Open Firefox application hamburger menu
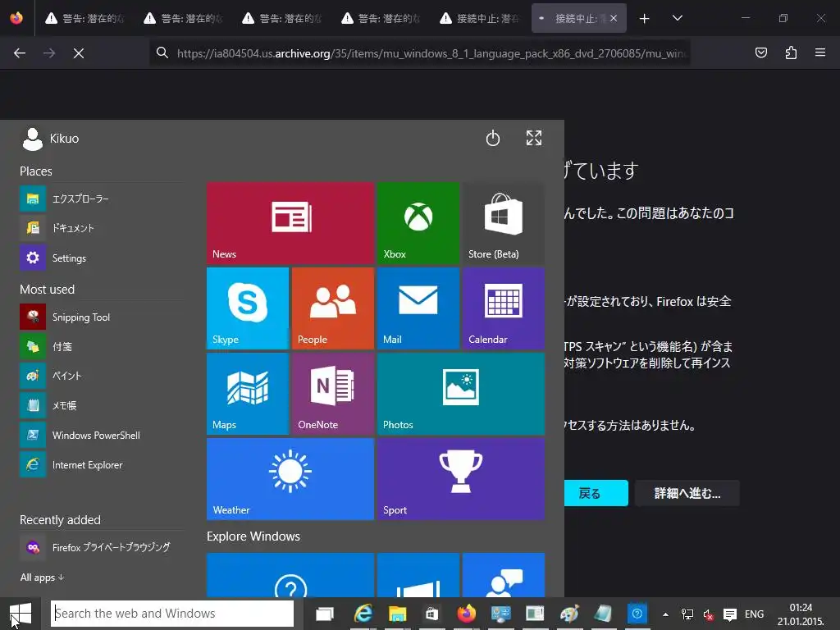This screenshot has width=840, height=630. [x=820, y=53]
